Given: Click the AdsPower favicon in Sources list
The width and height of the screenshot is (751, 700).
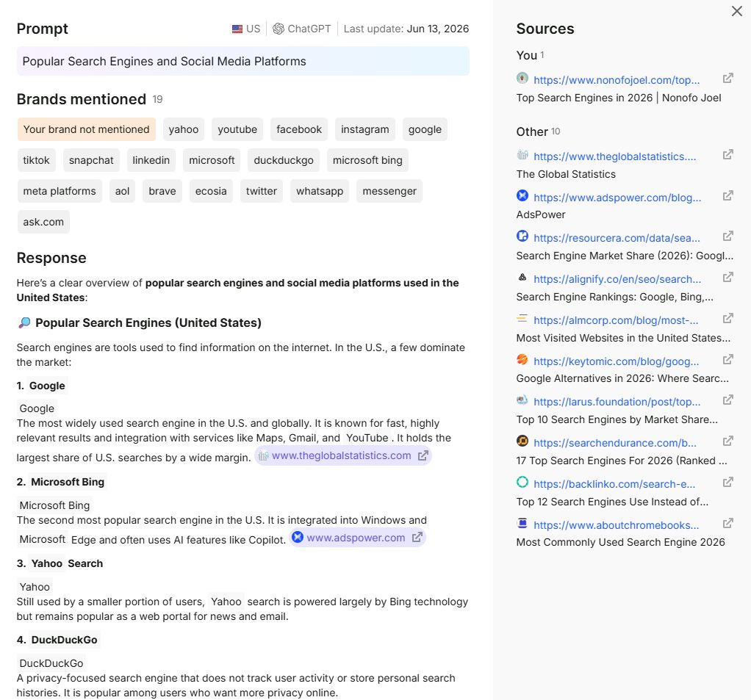Looking at the screenshot, I should (522, 195).
